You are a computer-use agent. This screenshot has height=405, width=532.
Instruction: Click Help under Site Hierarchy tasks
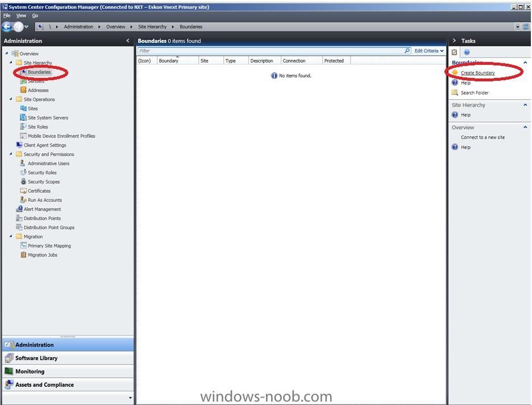point(465,115)
